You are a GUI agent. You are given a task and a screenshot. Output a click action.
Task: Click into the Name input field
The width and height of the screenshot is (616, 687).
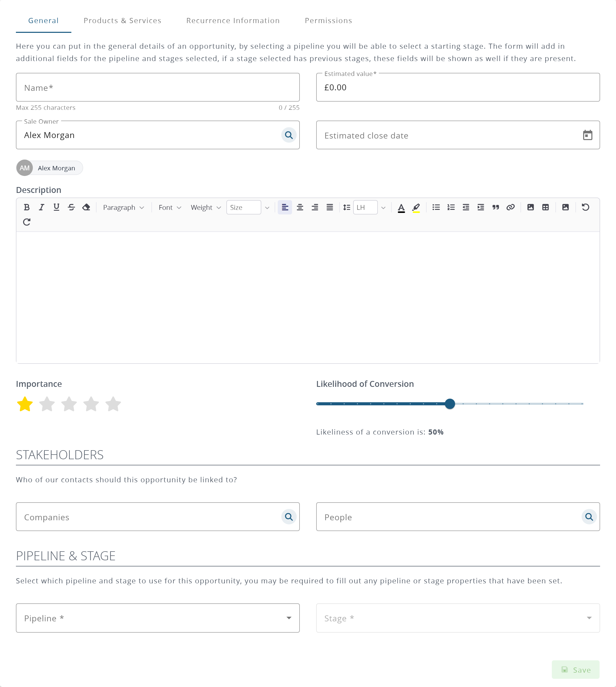click(158, 87)
